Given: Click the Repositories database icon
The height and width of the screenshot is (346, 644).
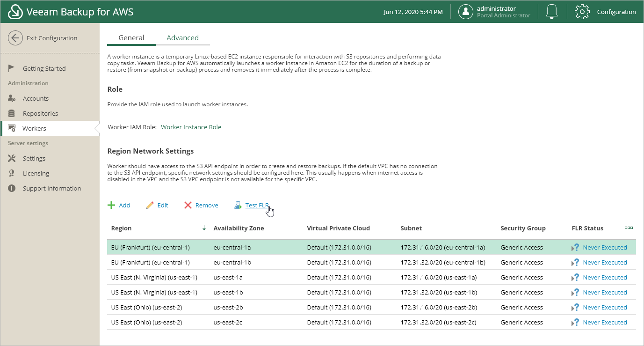Looking at the screenshot, I should click(12, 113).
